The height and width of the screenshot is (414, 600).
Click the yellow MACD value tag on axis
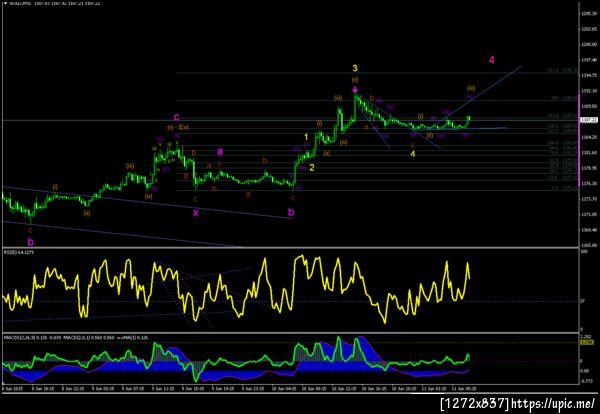click(x=587, y=342)
